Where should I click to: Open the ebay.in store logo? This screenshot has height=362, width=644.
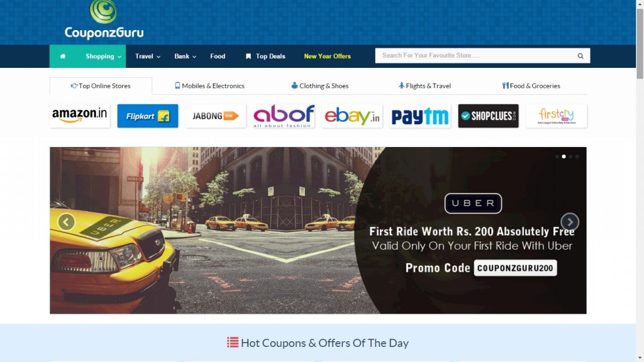pyautogui.click(x=352, y=116)
